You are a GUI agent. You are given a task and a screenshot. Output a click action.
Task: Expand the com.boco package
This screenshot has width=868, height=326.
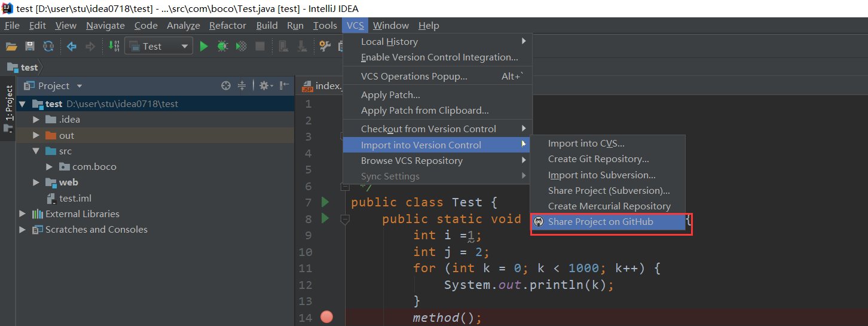(50, 167)
